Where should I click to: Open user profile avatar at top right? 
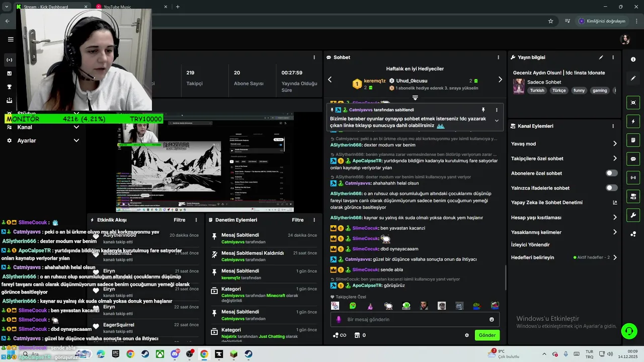coord(625,39)
